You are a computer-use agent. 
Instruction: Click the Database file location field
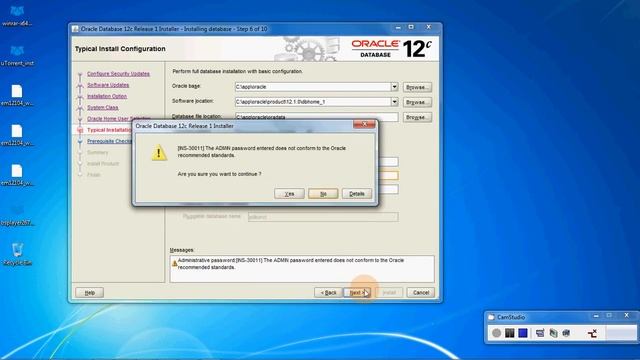click(x=316, y=117)
